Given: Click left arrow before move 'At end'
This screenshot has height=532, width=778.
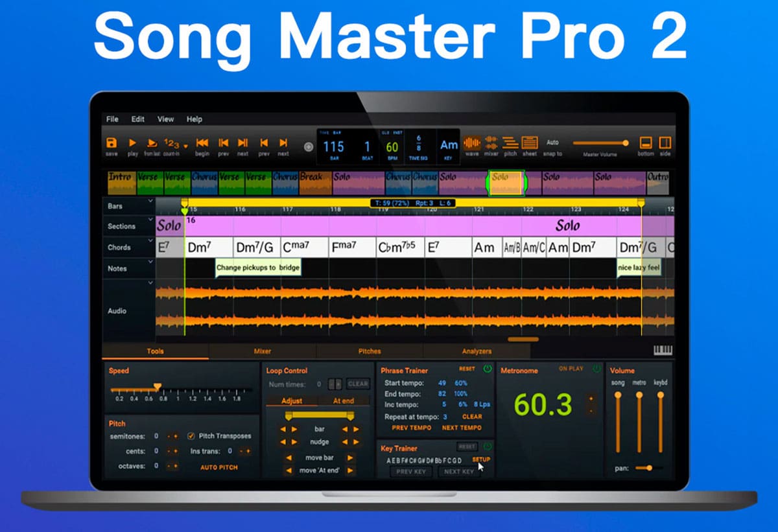Looking at the screenshot, I should 289,470.
